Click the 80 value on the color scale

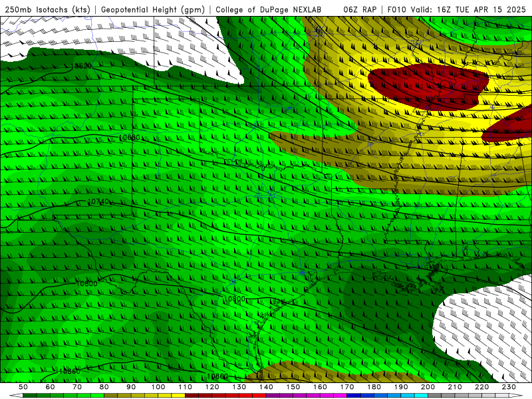coord(104,387)
